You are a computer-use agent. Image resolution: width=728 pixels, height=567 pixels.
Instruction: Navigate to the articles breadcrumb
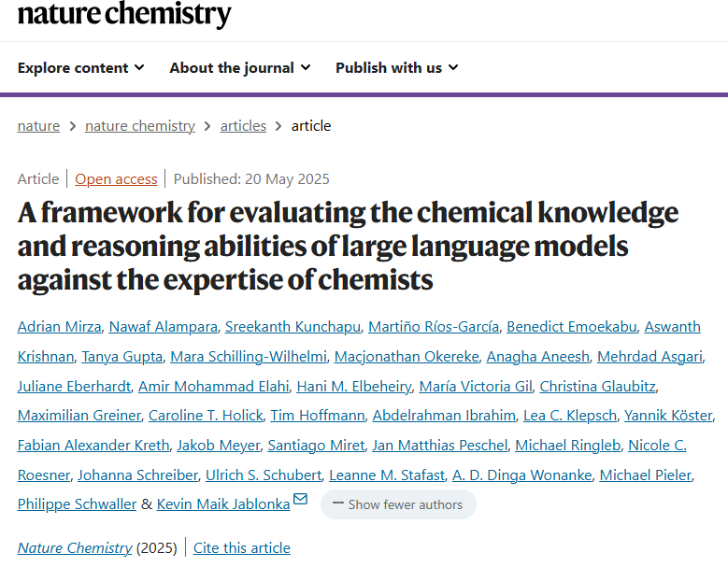click(x=243, y=126)
